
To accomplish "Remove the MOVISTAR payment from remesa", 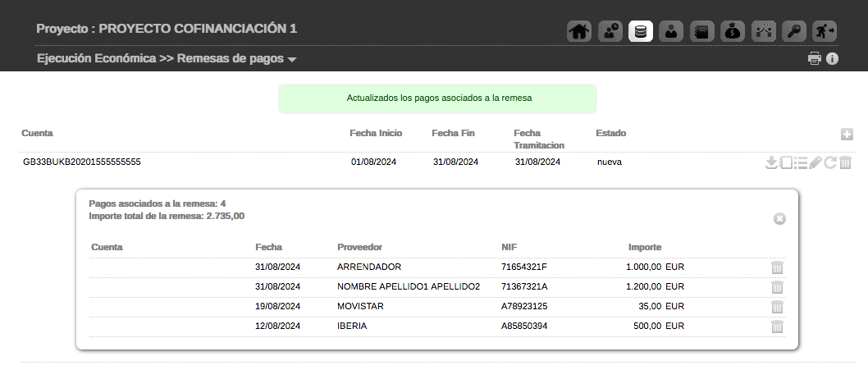I will 778,307.
